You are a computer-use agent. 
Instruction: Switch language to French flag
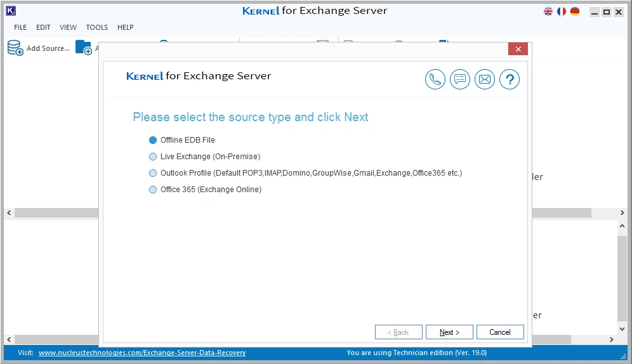[562, 11]
